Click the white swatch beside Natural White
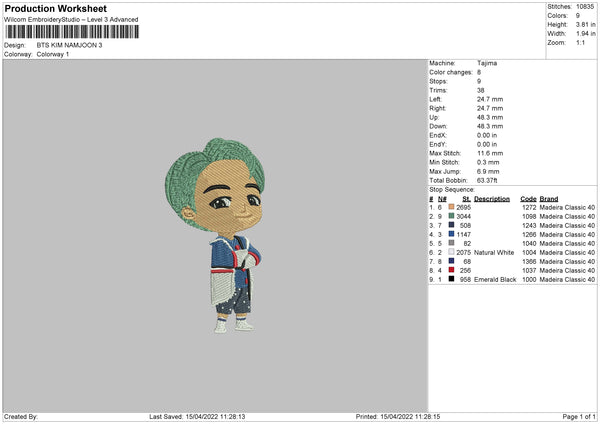The height and width of the screenshot is (424, 600). pyautogui.click(x=451, y=252)
